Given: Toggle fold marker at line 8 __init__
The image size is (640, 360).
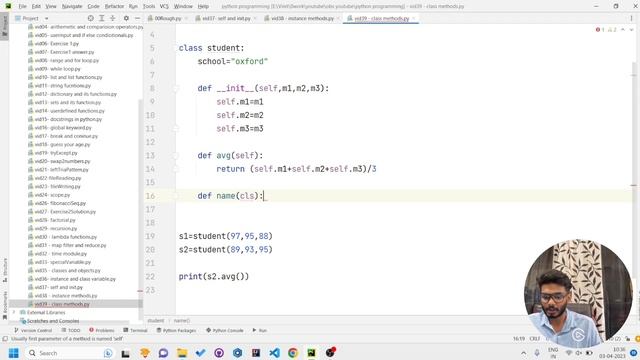Looking at the screenshot, I should pyautogui.click(x=176, y=88).
